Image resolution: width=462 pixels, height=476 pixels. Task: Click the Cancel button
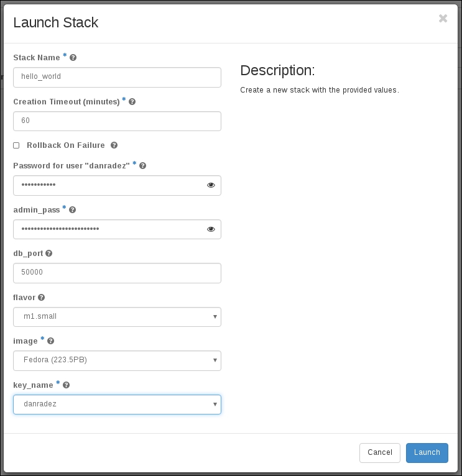(379, 452)
